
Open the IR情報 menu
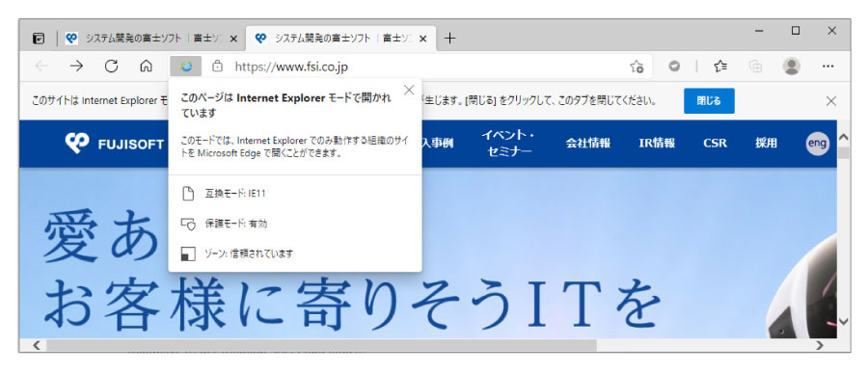(x=657, y=144)
